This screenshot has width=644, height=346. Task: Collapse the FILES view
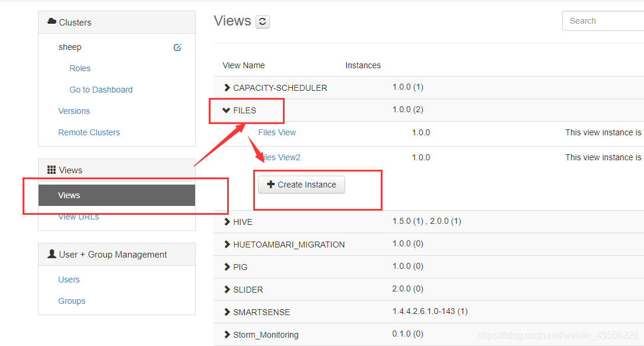226,110
